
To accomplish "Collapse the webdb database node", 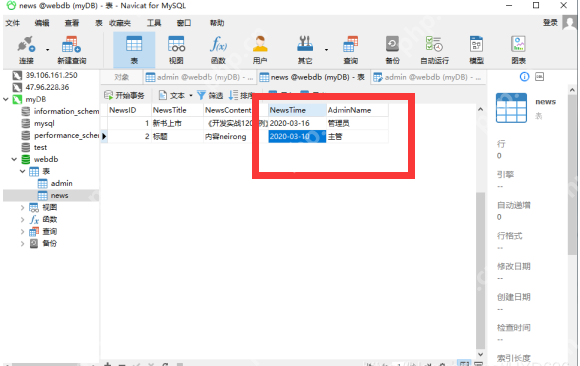I will coord(14,160).
